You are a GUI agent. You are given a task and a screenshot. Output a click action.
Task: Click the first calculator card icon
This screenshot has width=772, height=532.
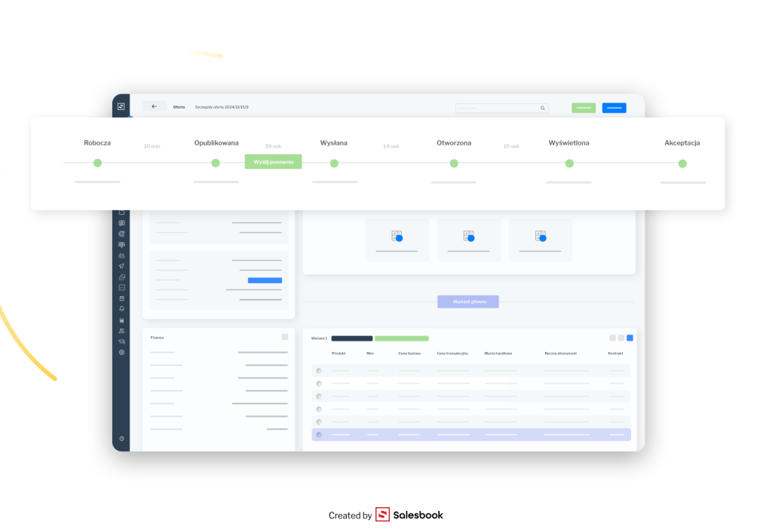pos(397,236)
